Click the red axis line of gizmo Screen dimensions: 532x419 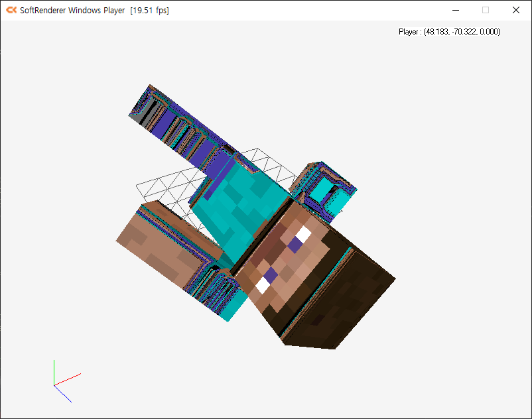(x=68, y=379)
